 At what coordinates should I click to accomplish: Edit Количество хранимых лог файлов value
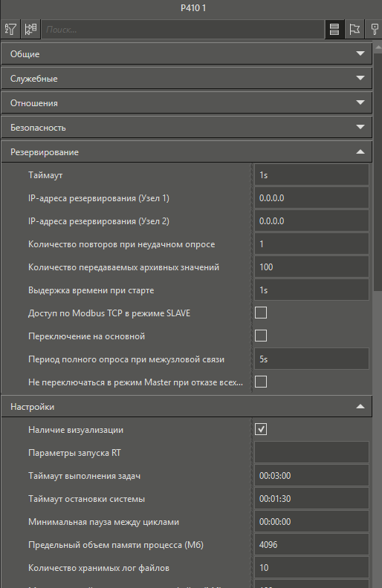(311, 568)
